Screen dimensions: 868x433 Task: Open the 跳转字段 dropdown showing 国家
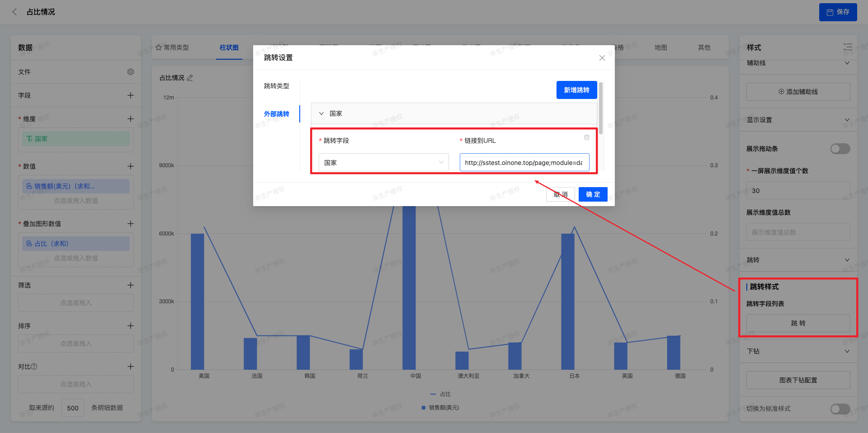coord(383,163)
